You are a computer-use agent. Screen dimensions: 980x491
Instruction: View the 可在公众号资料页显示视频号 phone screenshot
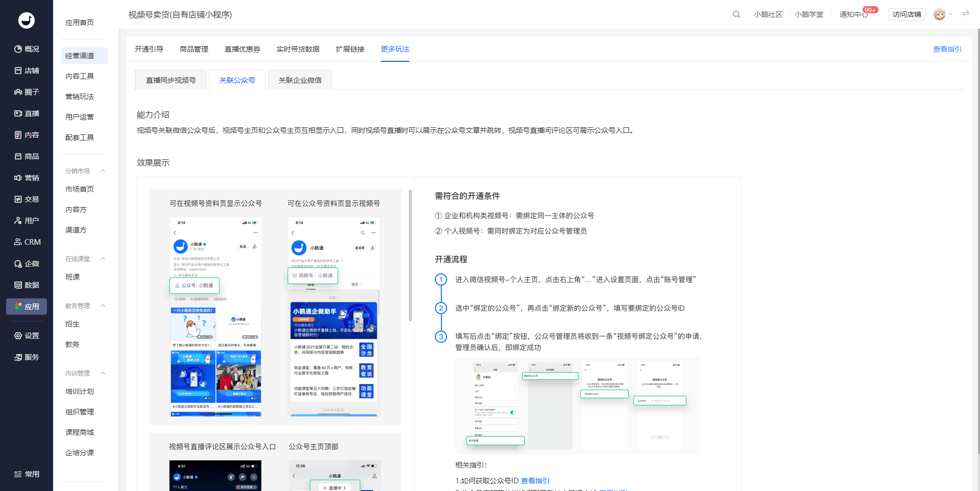click(x=334, y=317)
